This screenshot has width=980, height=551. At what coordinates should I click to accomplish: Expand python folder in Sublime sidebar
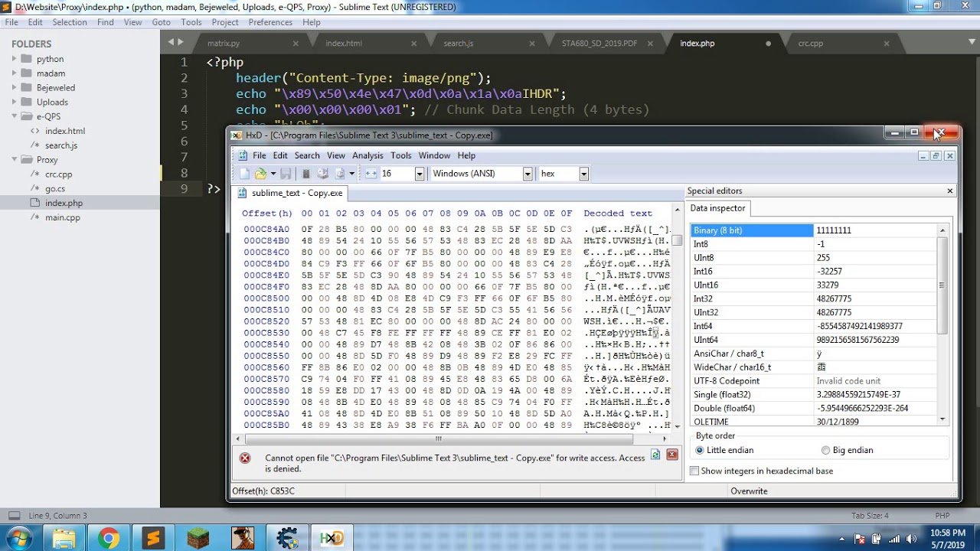pyautogui.click(x=14, y=59)
